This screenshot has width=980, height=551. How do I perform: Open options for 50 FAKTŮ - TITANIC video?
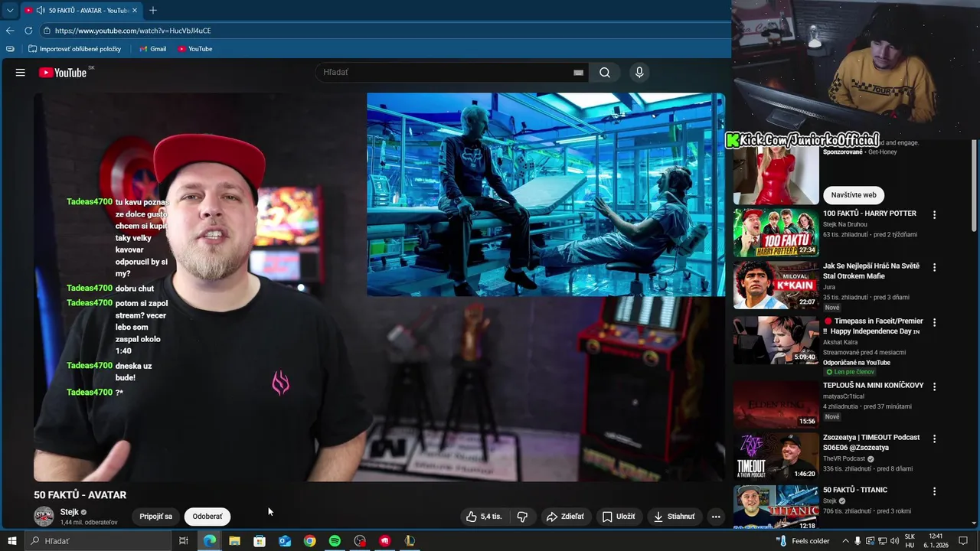pos(934,491)
